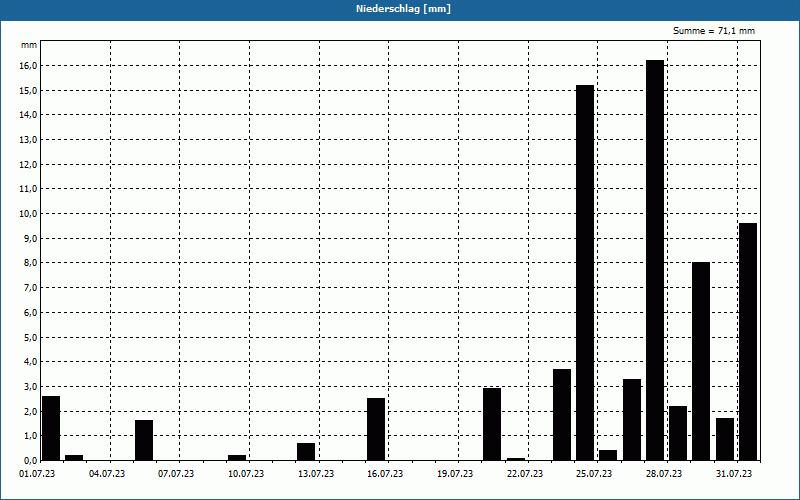The image size is (800, 500).
Task: Click the 5,0 y-axis label
Action: (x=30, y=337)
